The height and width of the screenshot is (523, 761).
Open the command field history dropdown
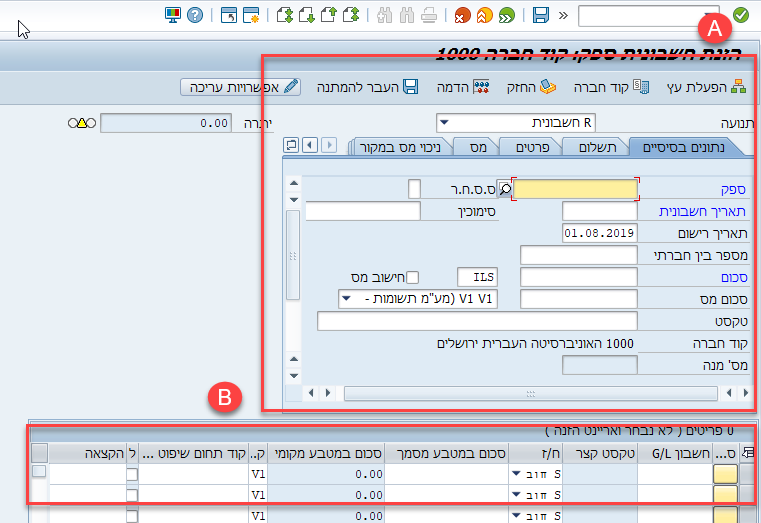(x=711, y=16)
